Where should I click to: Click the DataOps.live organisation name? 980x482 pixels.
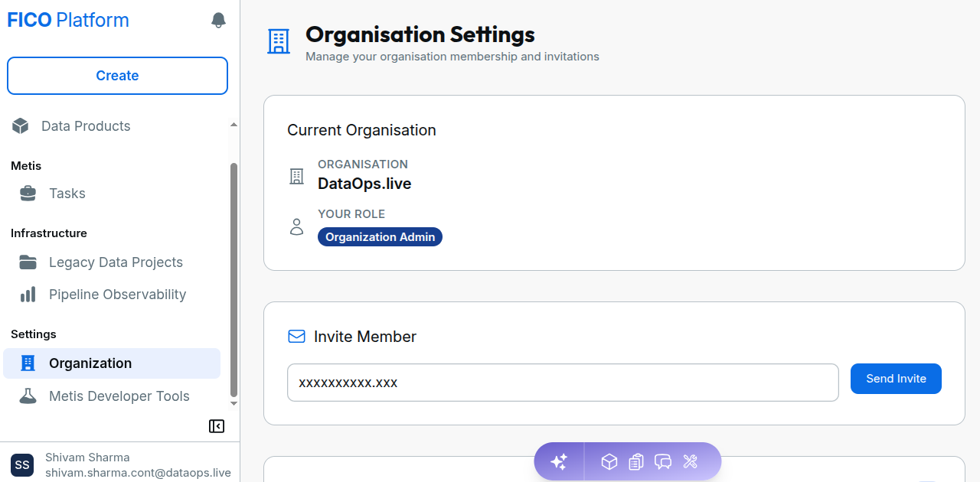[x=364, y=184]
